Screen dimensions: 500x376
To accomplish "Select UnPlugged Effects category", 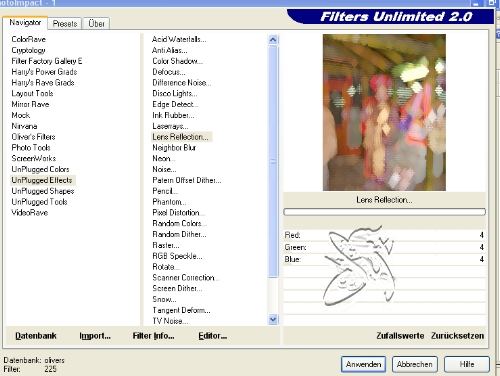I will click(42, 180).
